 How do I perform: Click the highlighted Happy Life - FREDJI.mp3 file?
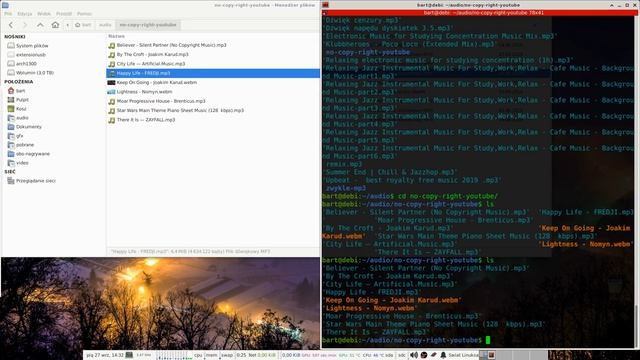[213, 73]
